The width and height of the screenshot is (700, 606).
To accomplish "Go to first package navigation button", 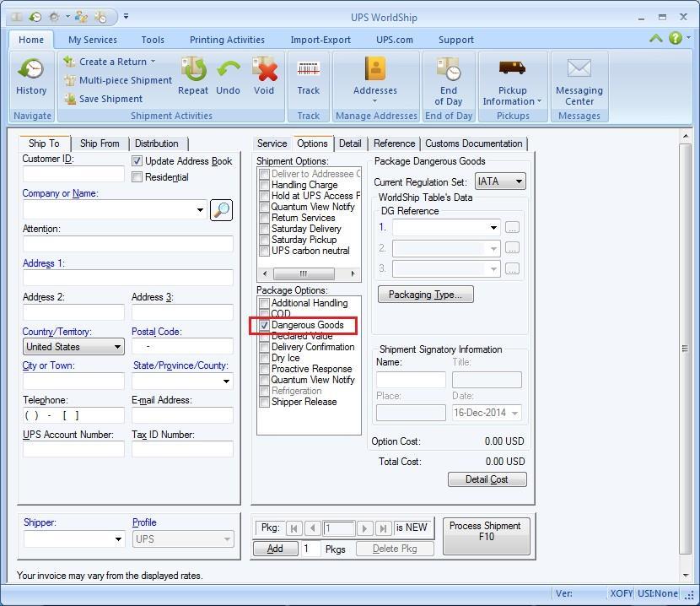I will click(x=293, y=528).
